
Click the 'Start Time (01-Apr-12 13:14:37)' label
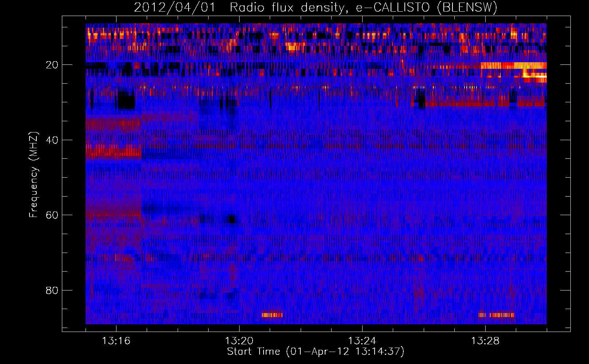[316, 352]
